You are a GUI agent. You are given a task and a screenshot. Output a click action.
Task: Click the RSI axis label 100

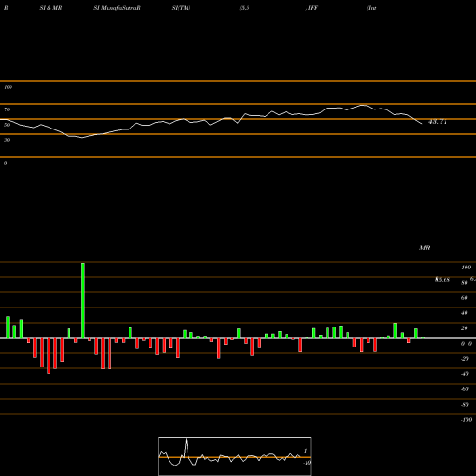pyautogui.click(x=8, y=87)
